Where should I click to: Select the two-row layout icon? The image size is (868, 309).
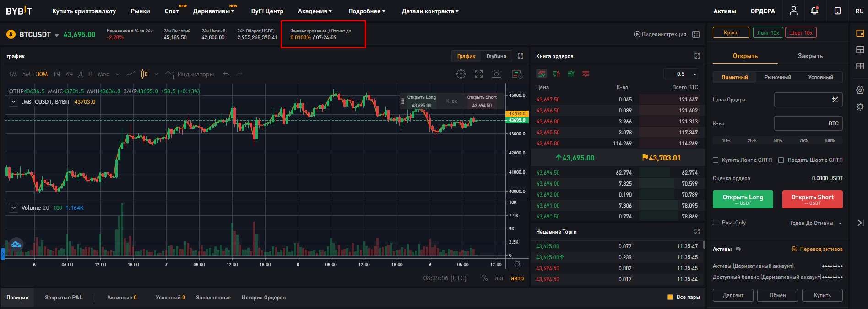pyautogui.click(x=860, y=49)
